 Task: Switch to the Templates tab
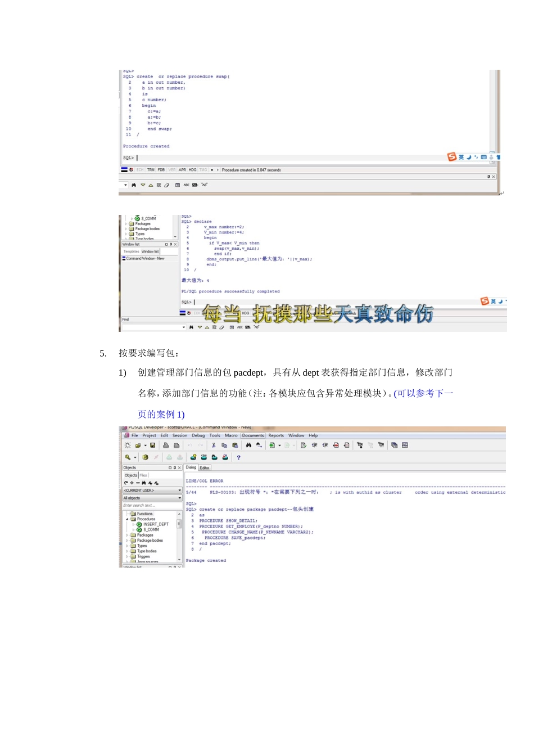pos(132,251)
